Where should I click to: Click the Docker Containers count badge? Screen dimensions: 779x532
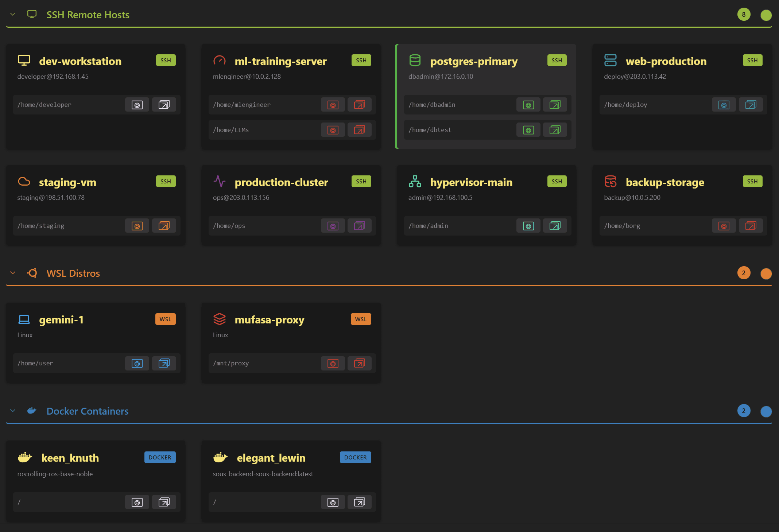(744, 411)
